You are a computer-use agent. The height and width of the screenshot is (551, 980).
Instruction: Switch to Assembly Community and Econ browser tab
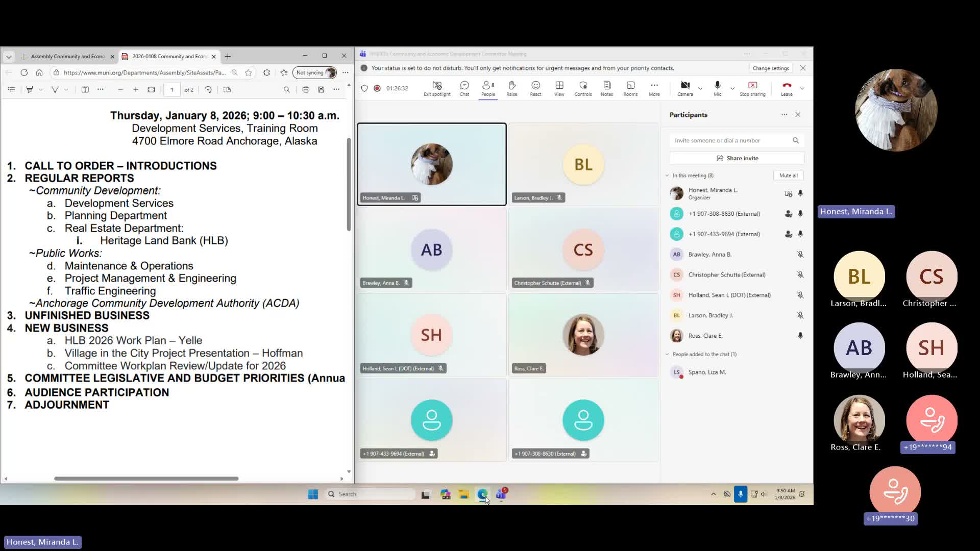click(x=68, y=57)
